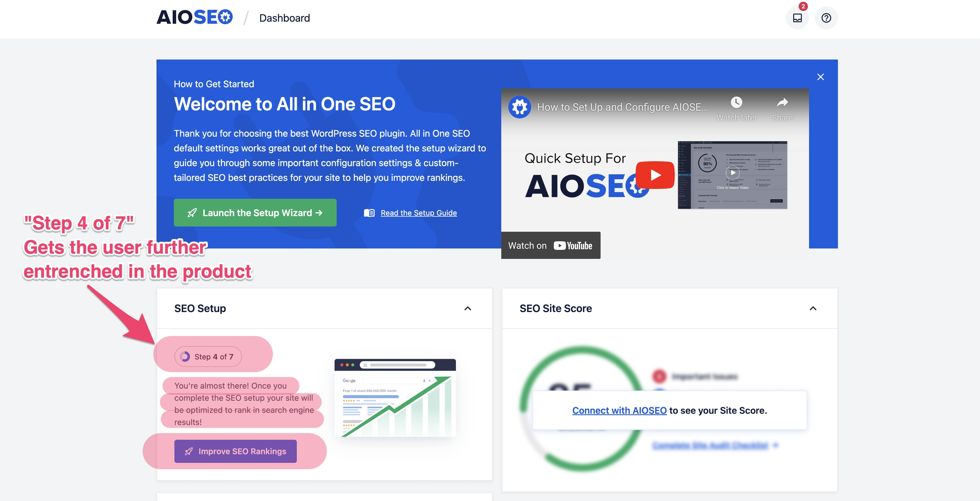This screenshot has height=501, width=980.
Task: Click the Step 4 of 7 progress badge
Action: [x=208, y=357]
